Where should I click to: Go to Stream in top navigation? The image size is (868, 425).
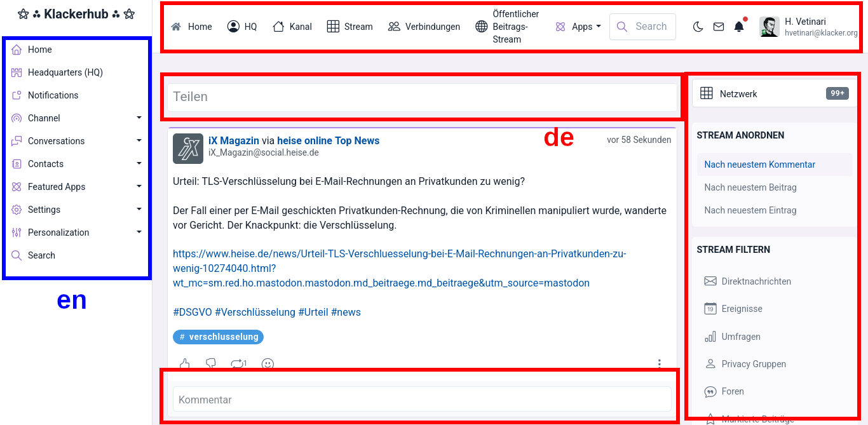pyautogui.click(x=350, y=27)
